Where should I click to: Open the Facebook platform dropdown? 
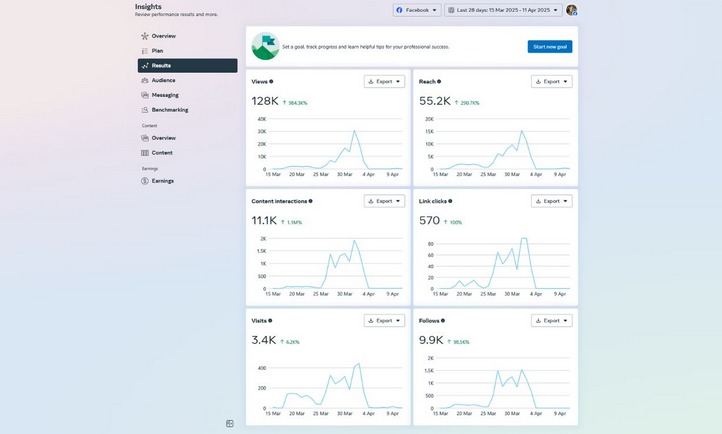point(416,10)
